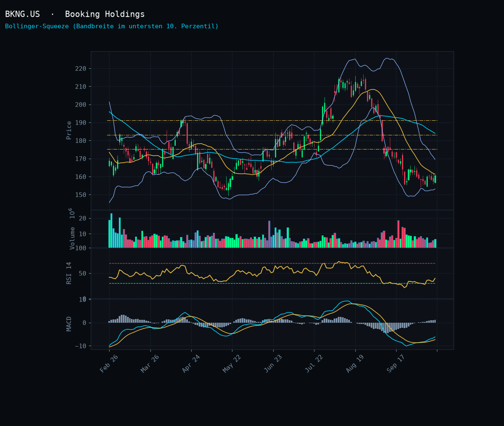The height and width of the screenshot is (426, 504).
Task: Click the 190 price tick label
Action: (x=80, y=123)
